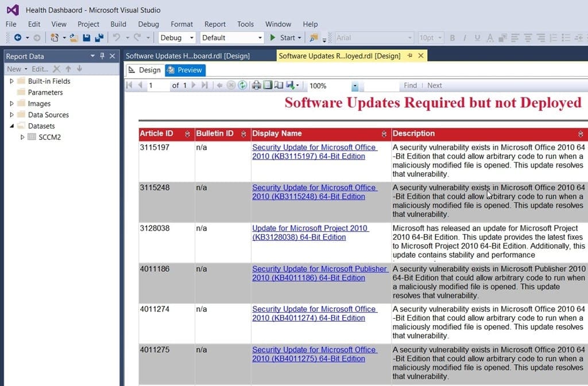Screen dimensions: 588x386
Task: Open the Format menu
Action: coord(181,24)
